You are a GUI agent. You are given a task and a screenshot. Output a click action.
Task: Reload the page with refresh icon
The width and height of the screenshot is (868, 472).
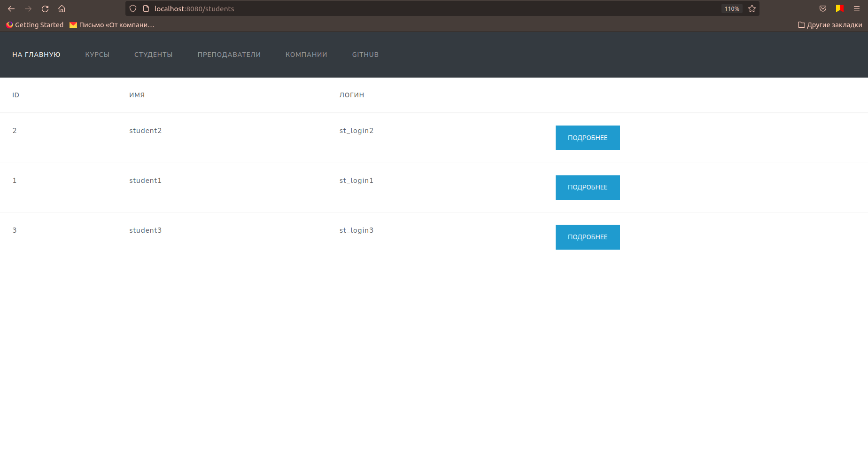pos(45,9)
